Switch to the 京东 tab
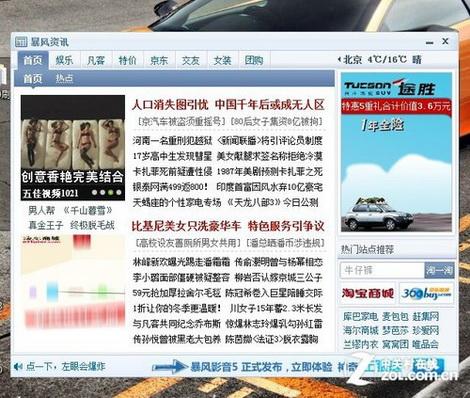The height and width of the screenshot is (398, 470). [159, 60]
